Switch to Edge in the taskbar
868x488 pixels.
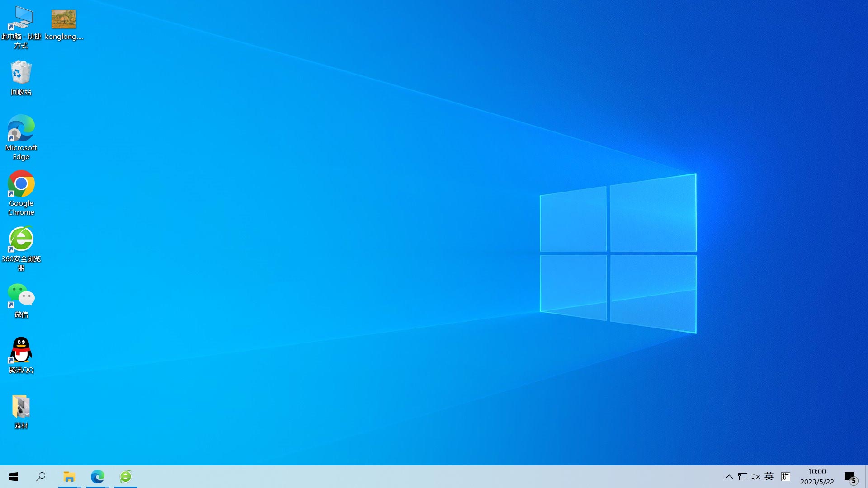coord(97,477)
